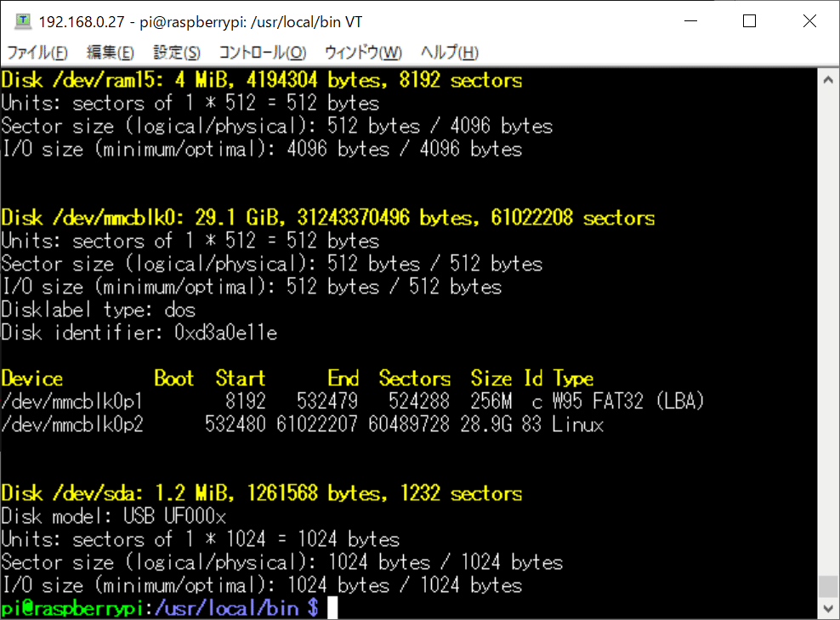Click the 'Boot' column header
This screenshot has width=840, height=620.
[174, 378]
